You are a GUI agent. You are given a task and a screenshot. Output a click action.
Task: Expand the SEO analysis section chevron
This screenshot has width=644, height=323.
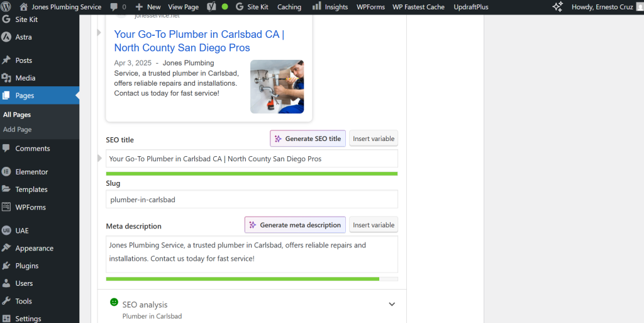click(392, 304)
